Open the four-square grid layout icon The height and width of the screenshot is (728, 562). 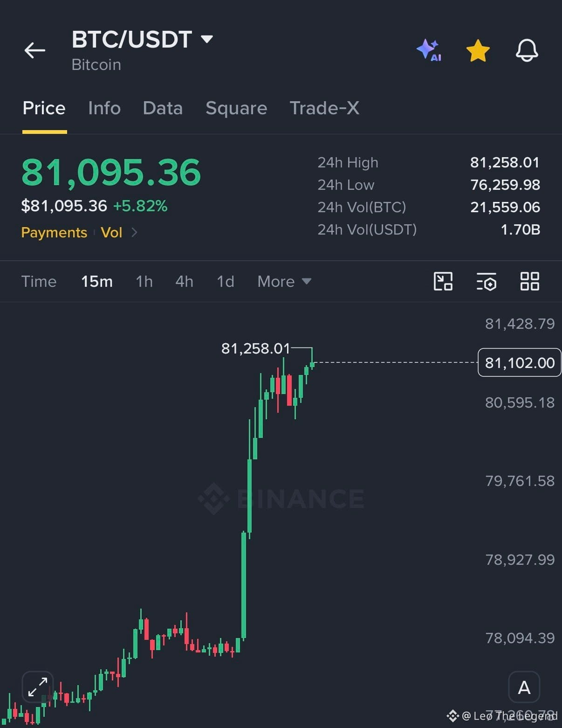(530, 281)
